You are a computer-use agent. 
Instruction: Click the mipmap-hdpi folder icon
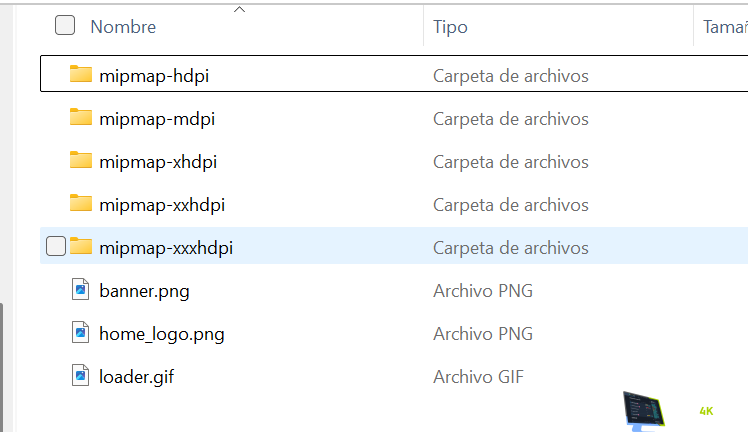81,75
